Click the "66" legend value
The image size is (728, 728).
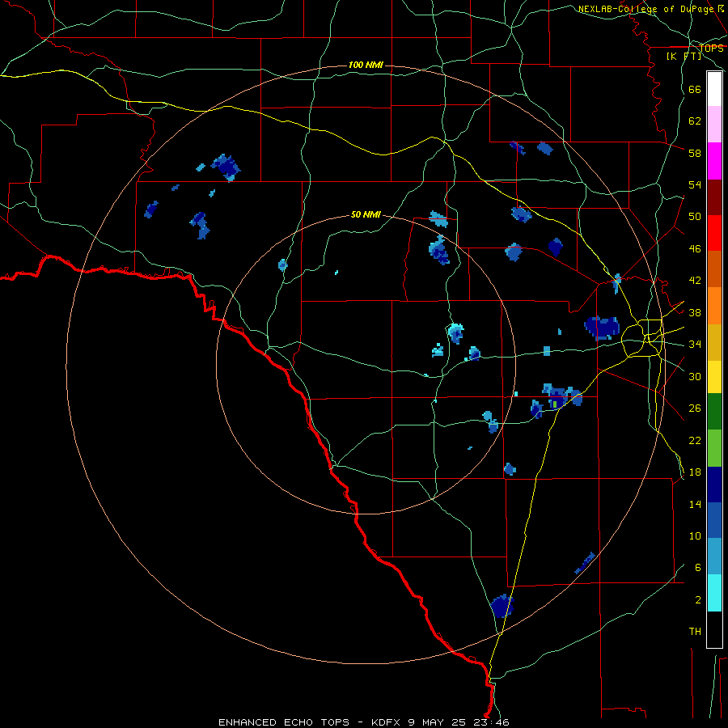tap(695, 89)
